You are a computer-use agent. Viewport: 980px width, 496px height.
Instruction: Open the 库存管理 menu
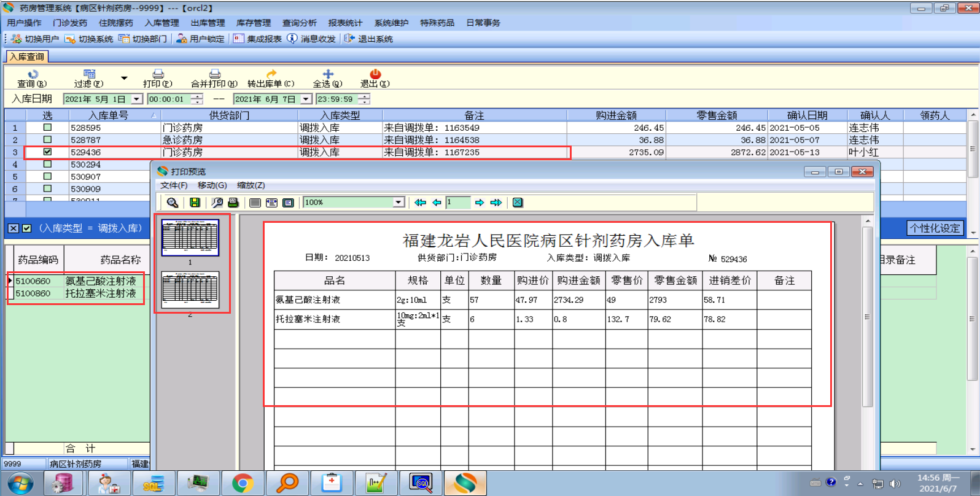[x=254, y=23]
